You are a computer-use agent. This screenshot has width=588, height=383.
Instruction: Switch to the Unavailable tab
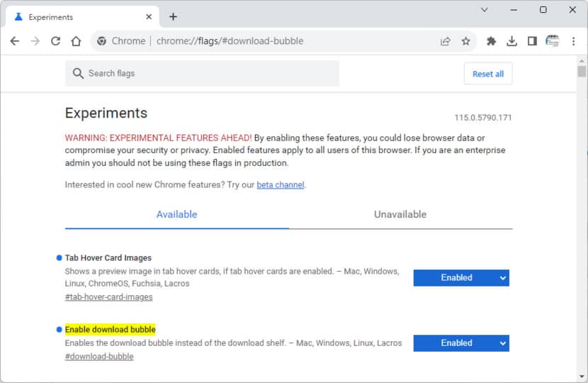pyautogui.click(x=400, y=214)
